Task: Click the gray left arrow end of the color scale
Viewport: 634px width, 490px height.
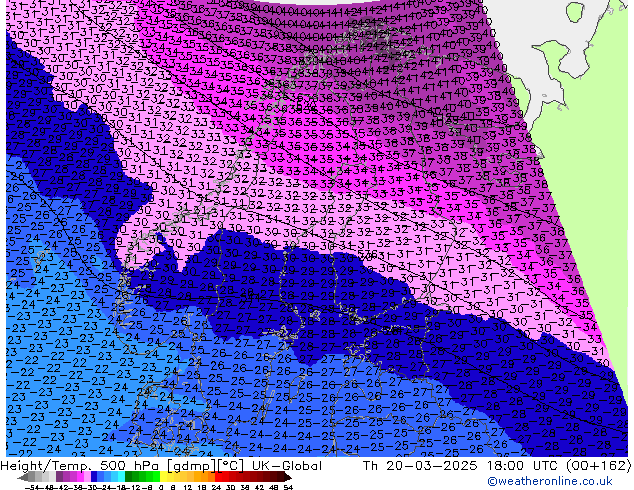Action: click(22, 478)
